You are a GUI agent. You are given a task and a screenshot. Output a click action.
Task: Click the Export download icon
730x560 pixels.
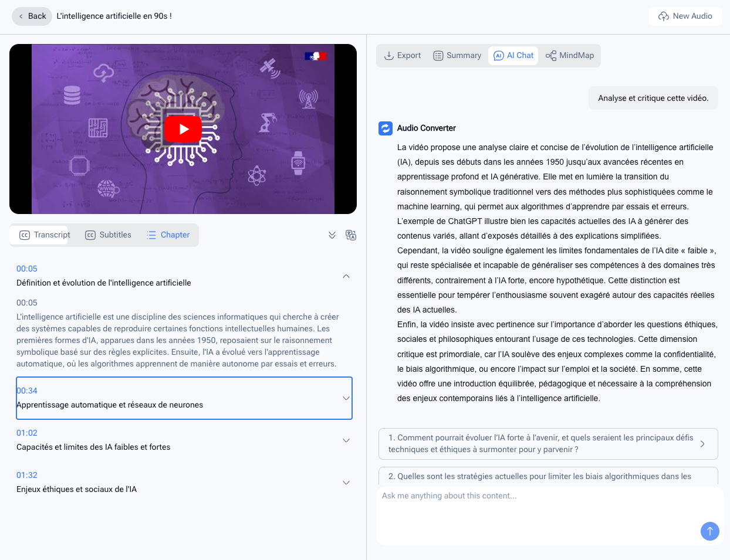(x=389, y=56)
